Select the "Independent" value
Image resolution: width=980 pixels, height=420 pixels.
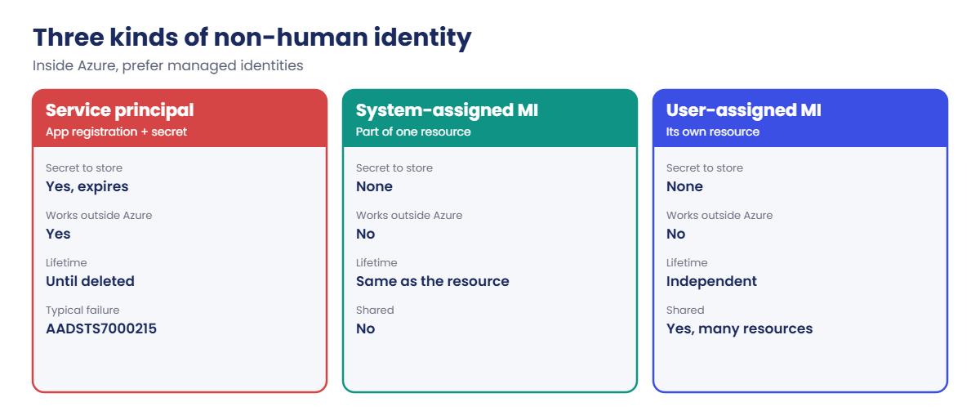point(712,281)
